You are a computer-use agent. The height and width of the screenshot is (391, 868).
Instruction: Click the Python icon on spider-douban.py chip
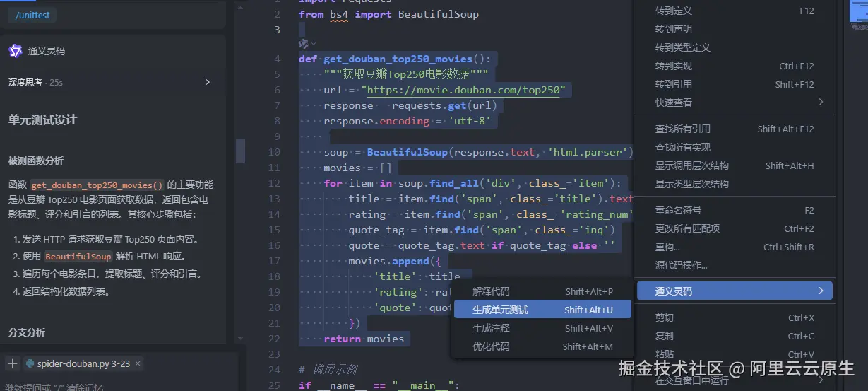[30, 363]
